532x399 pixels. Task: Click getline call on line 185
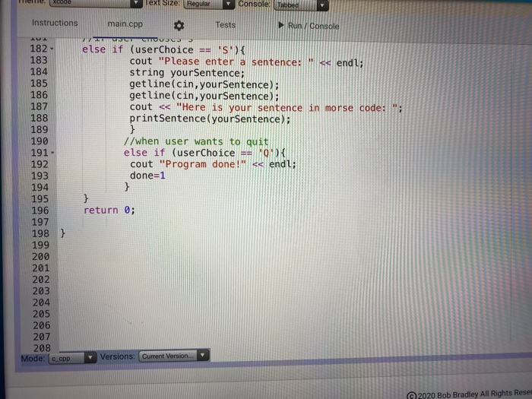pos(204,84)
